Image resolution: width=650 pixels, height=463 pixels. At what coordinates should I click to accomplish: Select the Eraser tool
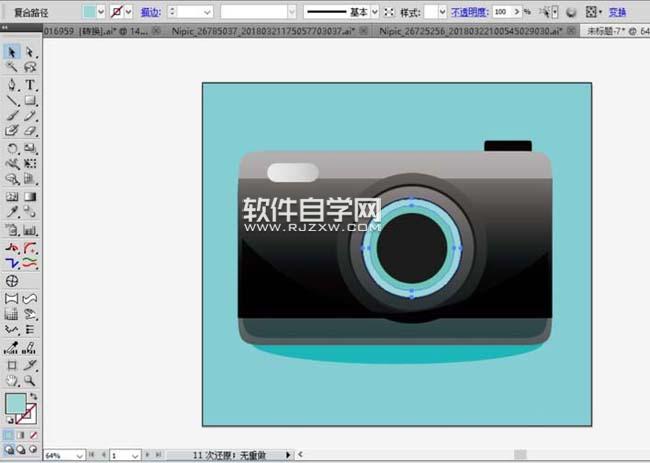coord(29,131)
